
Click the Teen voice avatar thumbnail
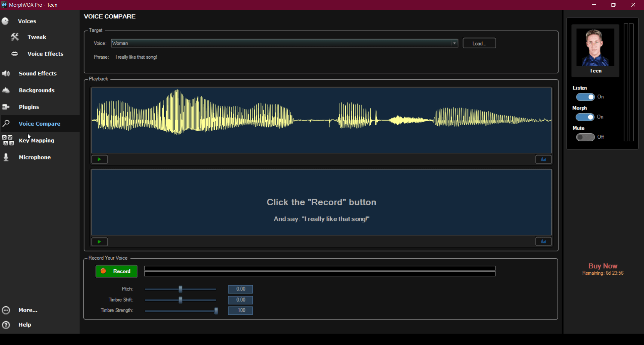pyautogui.click(x=595, y=47)
